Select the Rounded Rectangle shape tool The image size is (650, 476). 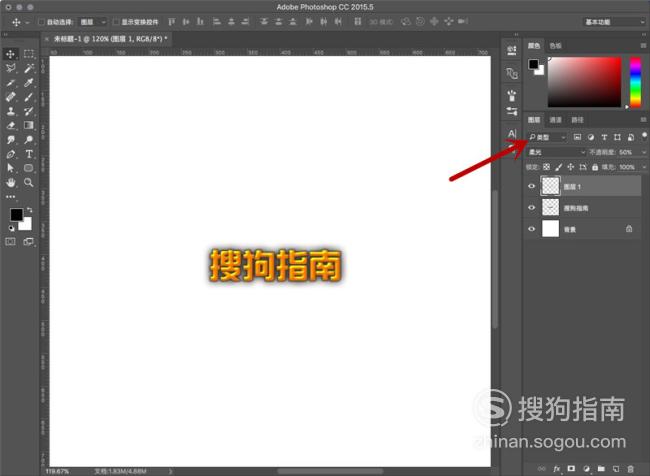tap(29, 168)
